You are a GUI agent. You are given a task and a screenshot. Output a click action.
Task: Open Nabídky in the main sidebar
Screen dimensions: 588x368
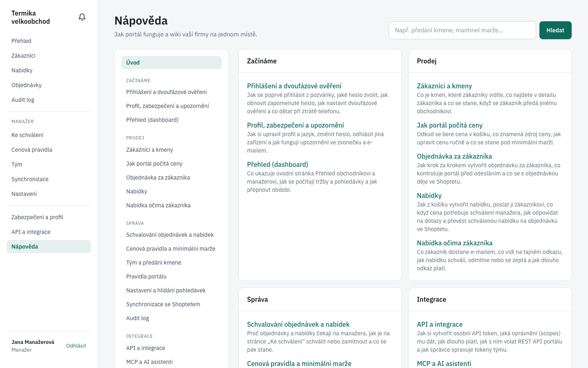click(x=49, y=70)
